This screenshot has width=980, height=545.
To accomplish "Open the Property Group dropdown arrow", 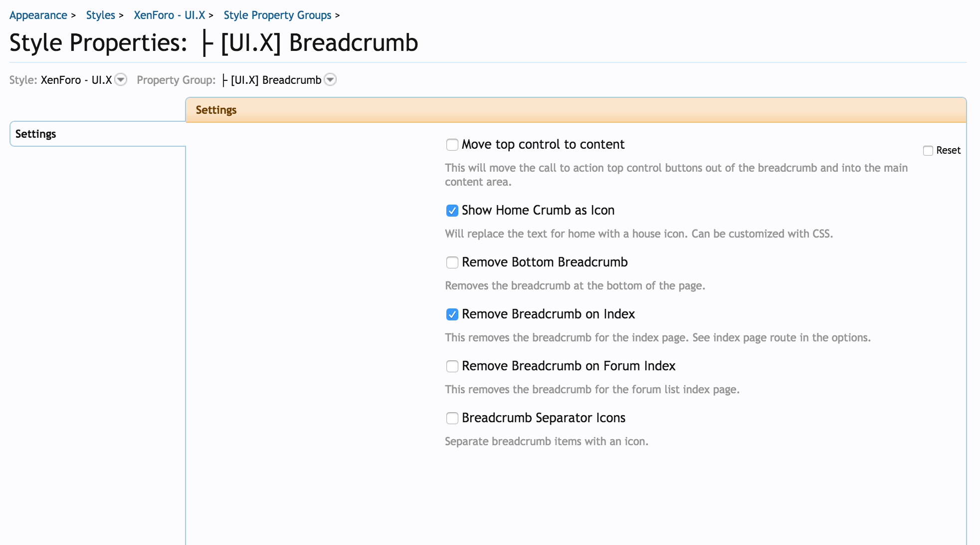I will (x=330, y=80).
